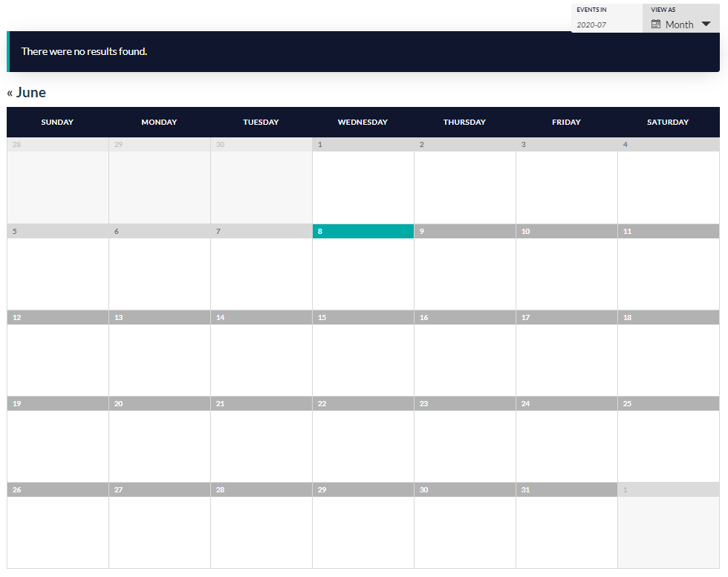
Task: Select day number 13 on the calendar
Action: pos(118,318)
